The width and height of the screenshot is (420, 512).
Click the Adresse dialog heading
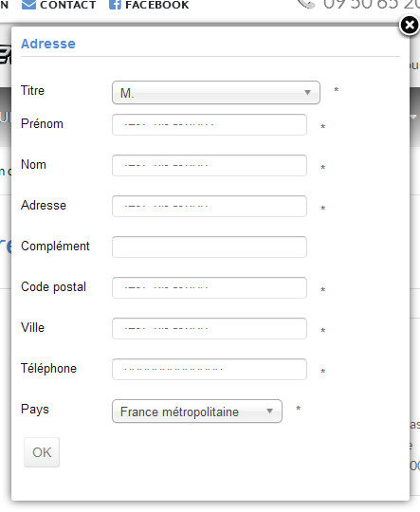coord(48,44)
